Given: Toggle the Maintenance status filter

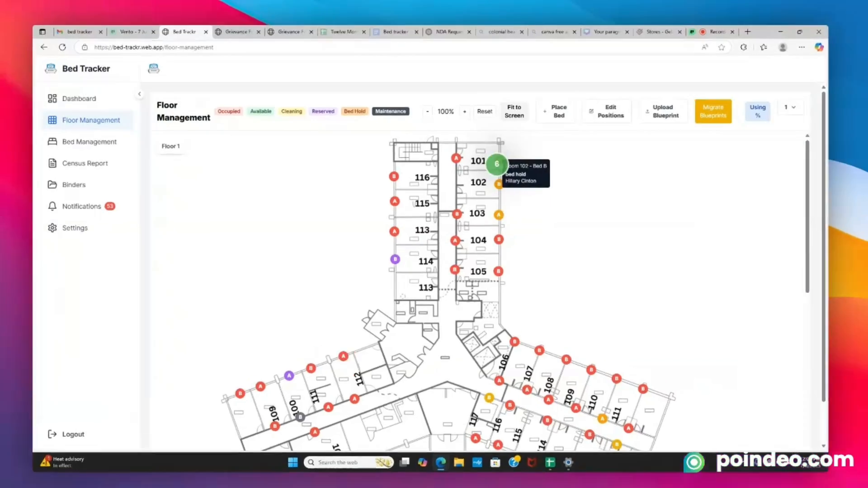Looking at the screenshot, I should 390,111.
